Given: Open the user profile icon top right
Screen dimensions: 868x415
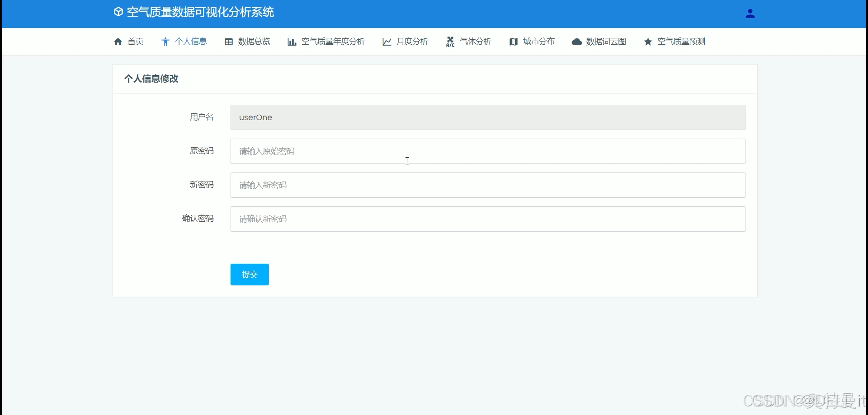Looking at the screenshot, I should pos(750,14).
